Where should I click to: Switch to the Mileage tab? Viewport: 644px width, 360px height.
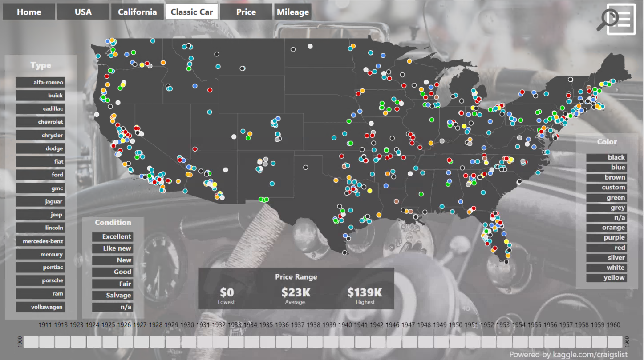coord(293,12)
